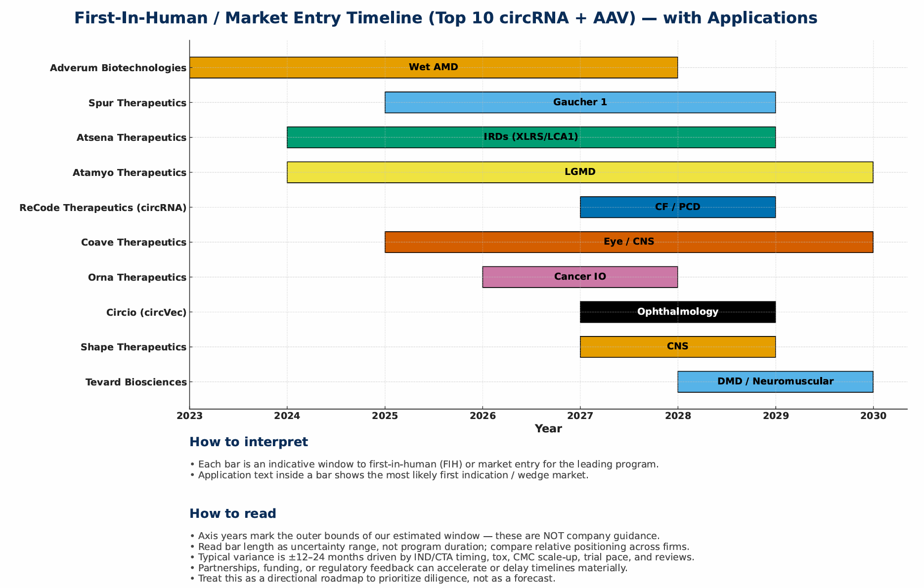Click the 2030 year tick label

point(873,416)
